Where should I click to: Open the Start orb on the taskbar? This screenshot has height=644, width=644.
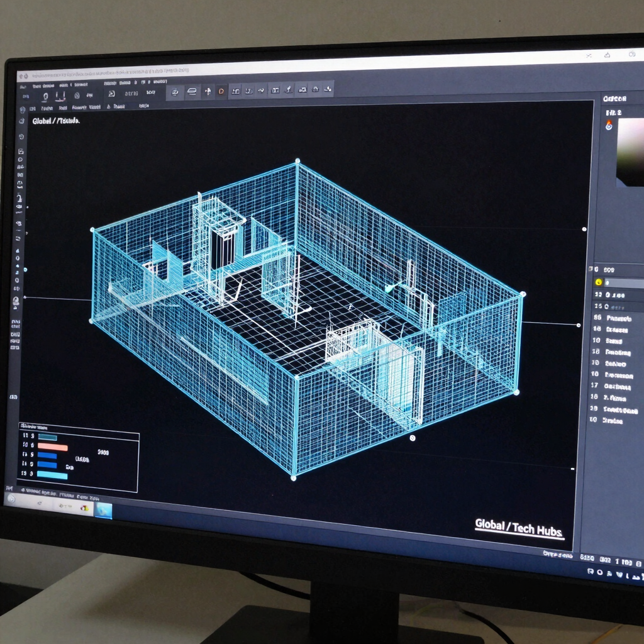coord(11,499)
